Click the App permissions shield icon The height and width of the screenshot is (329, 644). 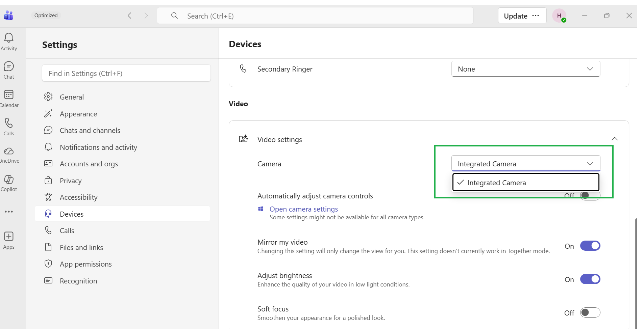point(48,264)
